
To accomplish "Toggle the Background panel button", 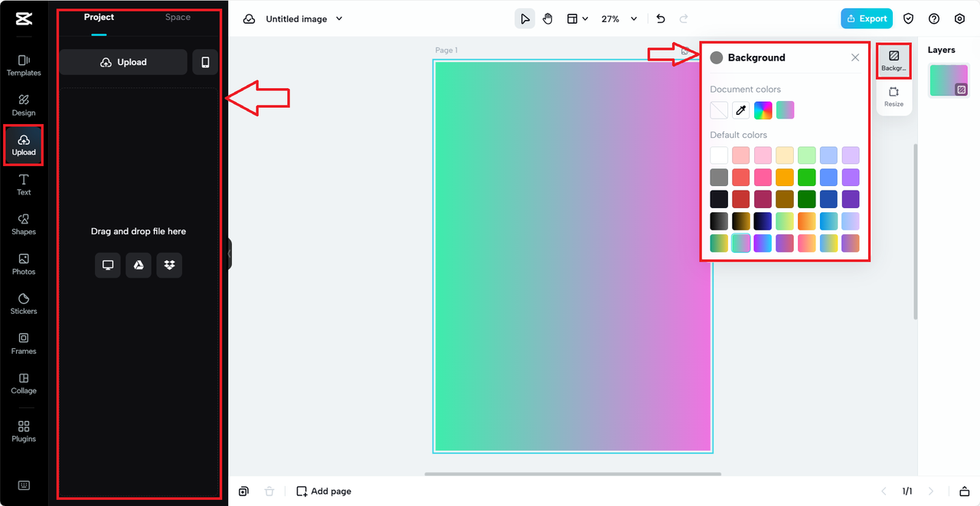I will (x=893, y=61).
